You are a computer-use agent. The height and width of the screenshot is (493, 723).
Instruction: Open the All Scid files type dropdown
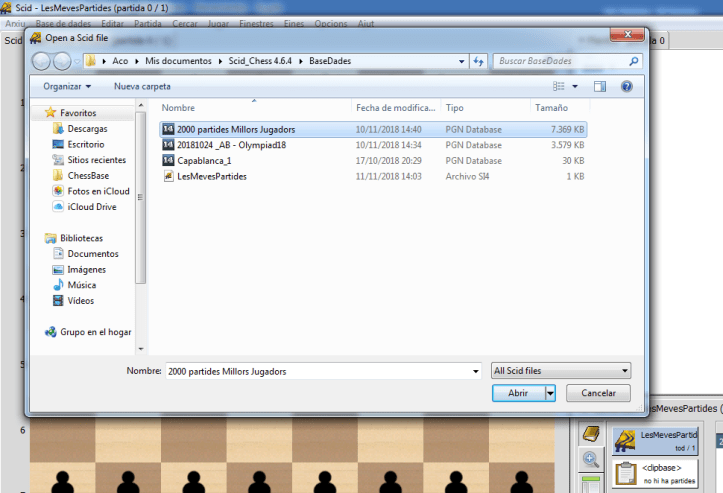coord(560,371)
